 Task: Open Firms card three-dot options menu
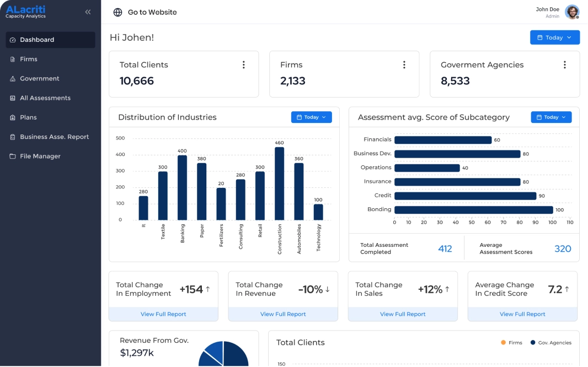(x=404, y=65)
